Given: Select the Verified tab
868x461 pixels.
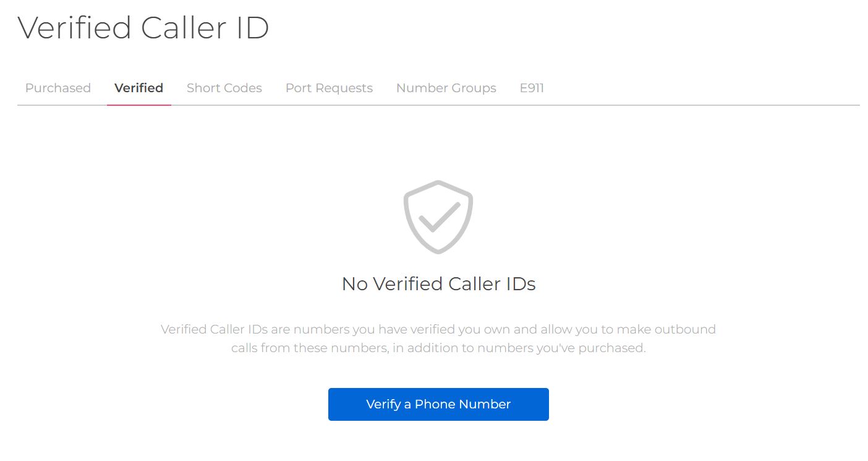Looking at the screenshot, I should [138, 88].
